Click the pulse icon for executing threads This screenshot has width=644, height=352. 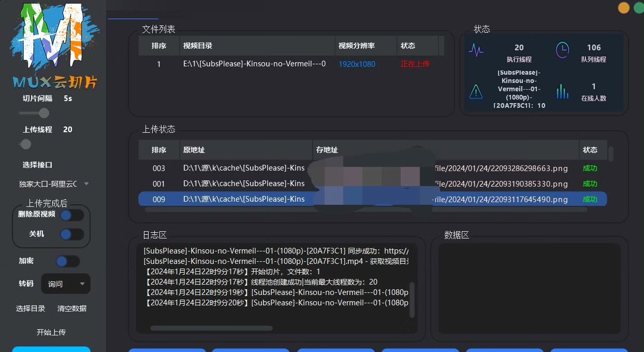(476, 50)
